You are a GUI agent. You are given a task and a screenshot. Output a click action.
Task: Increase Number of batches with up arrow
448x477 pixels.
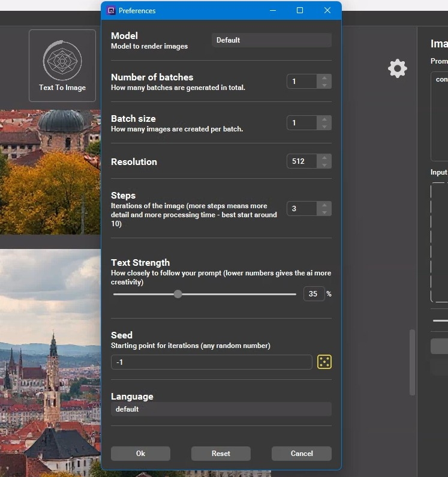coord(324,78)
